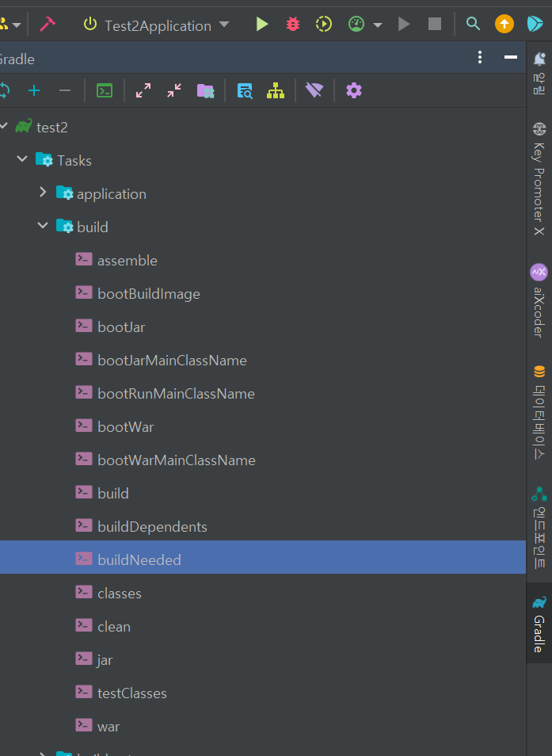Collapse the test2 project node
The image size is (552, 756).
tap(3, 126)
